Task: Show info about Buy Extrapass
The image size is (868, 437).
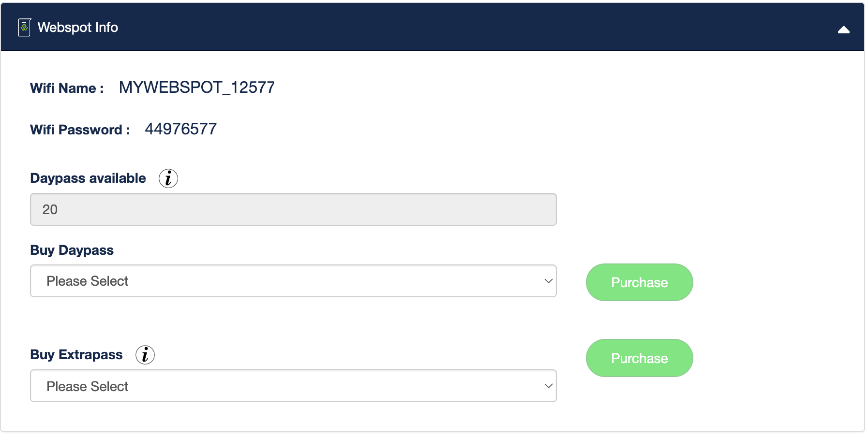Action: pos(145,355)
